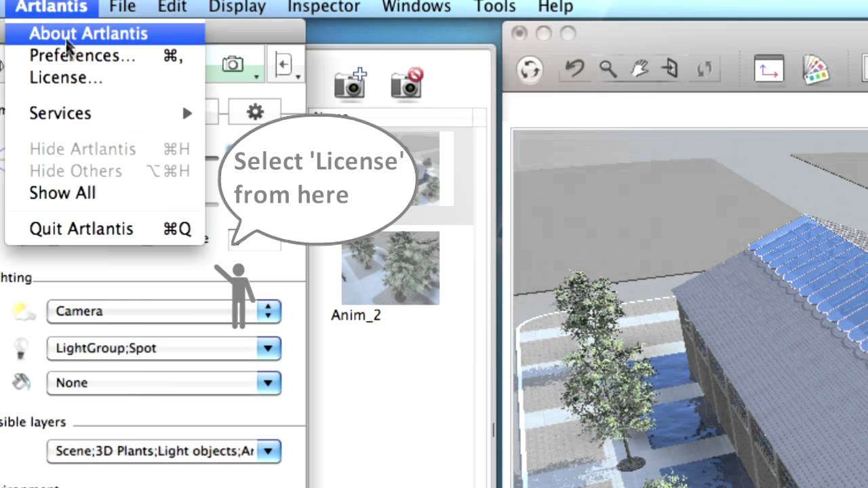868x488 pixels.
Task: Open the color palette icon
Action: click(816, 69)
